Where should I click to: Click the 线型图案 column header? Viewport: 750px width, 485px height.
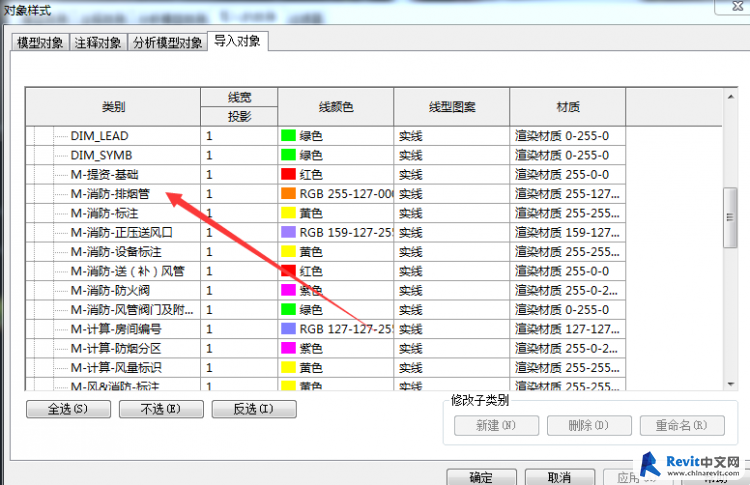(452, 107)
